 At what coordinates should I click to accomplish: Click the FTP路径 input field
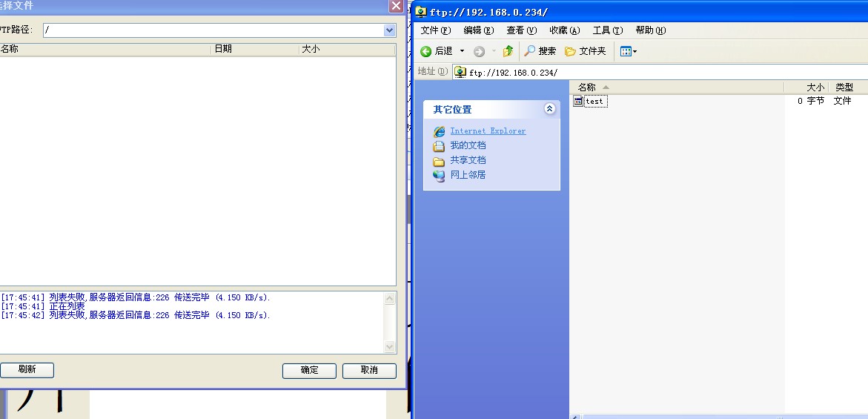point(213,30)
